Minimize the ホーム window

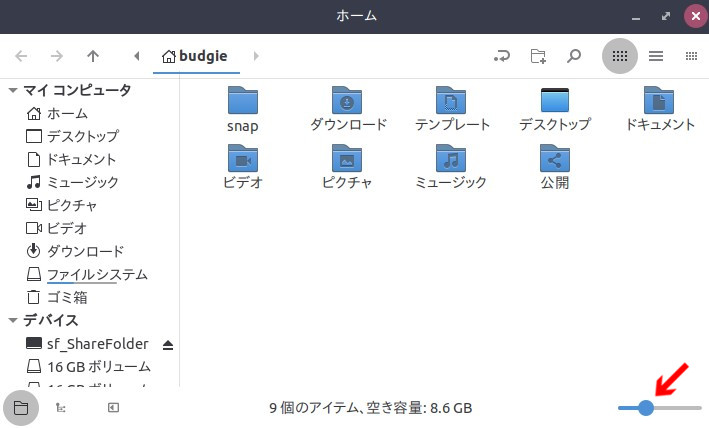[x=636, y=17]
